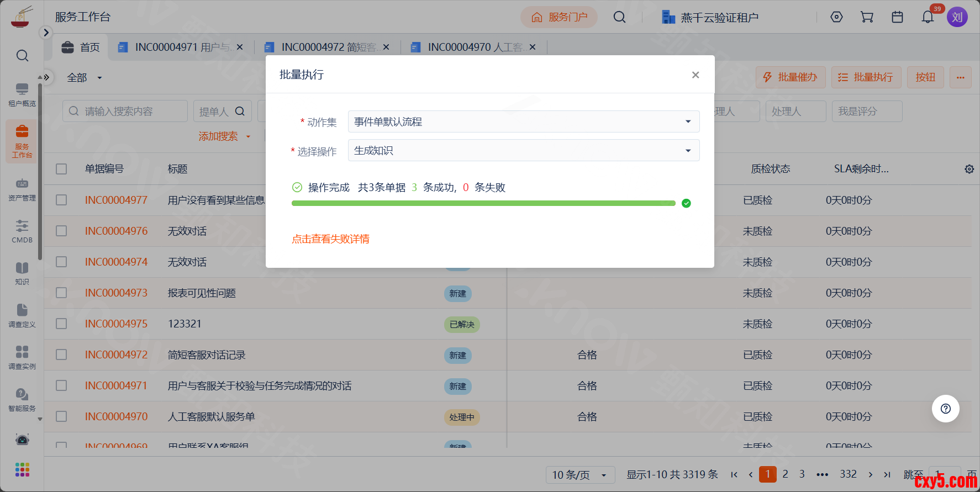
Task: Open the 10 条/页 page size dropdown
Action: (x=579, y=475)
